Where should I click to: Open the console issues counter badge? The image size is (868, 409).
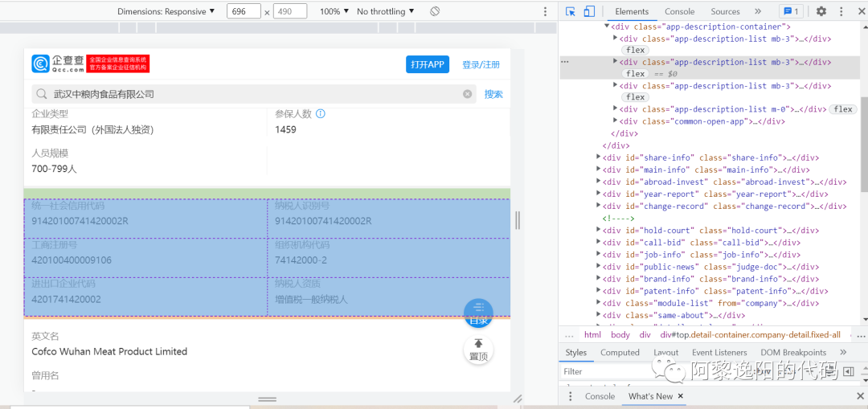[791, 11]
